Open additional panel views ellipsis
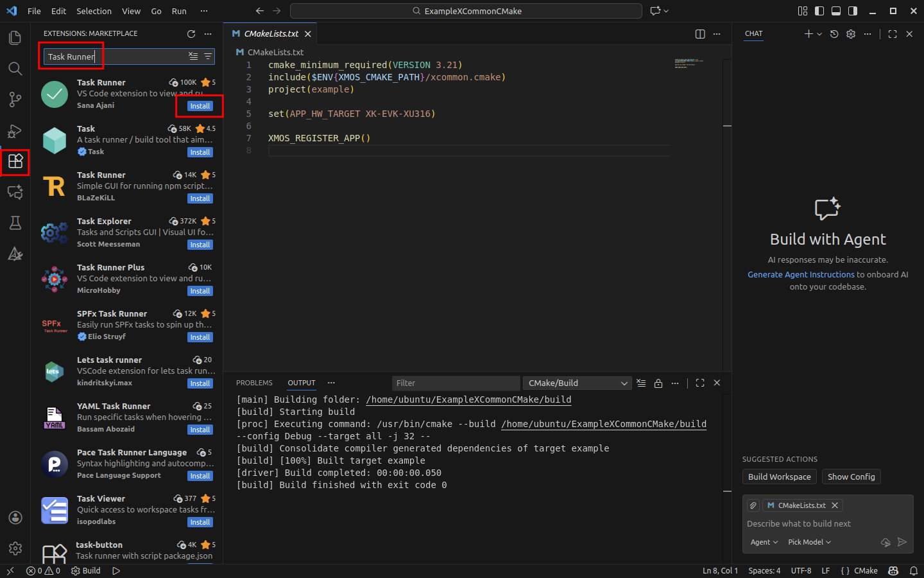This screenshot has height=578, width=924. (x=331, y=383)
